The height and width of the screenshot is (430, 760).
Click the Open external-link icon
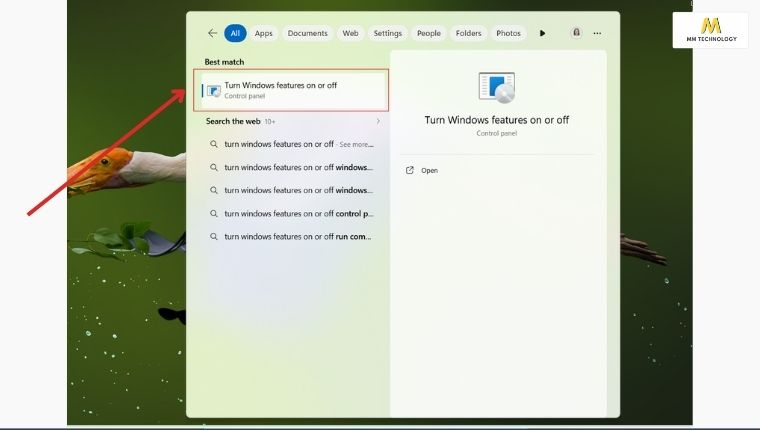[410, 170]
